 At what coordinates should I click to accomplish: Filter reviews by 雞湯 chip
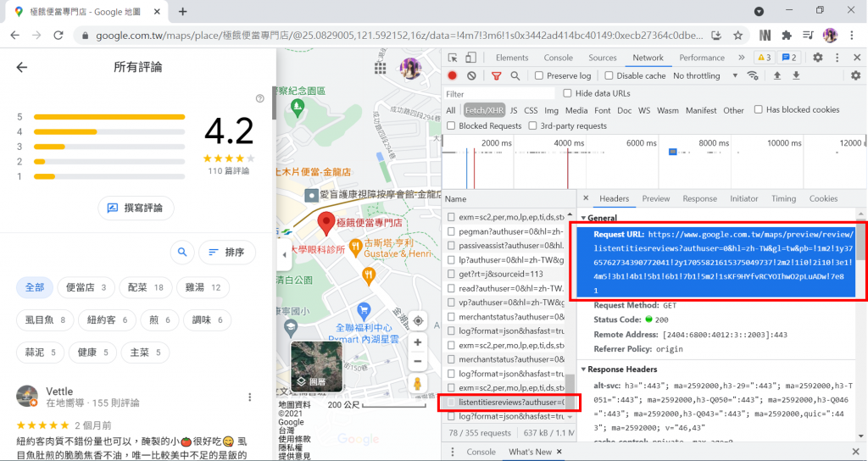click(203, 287)
